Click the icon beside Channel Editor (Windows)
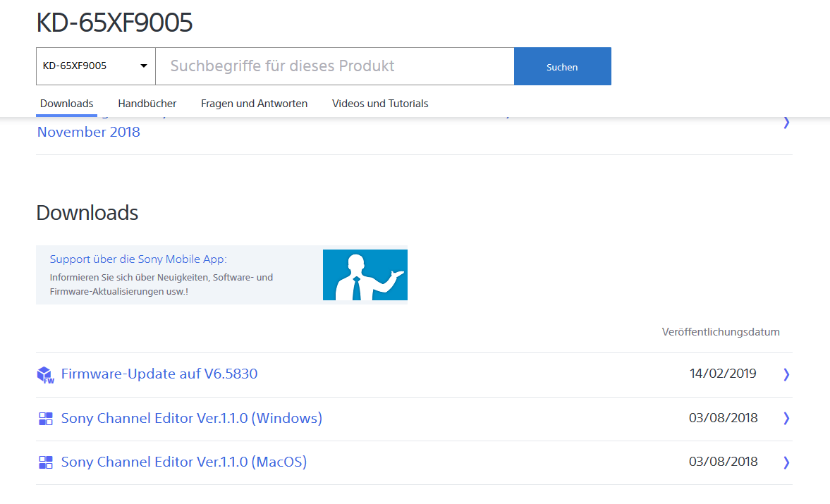 [45, 419]
